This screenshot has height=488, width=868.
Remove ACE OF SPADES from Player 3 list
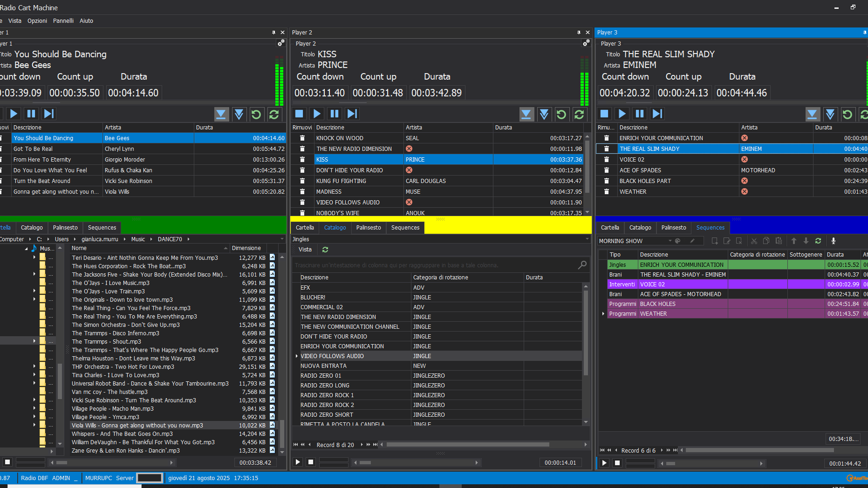pos(607,170)
